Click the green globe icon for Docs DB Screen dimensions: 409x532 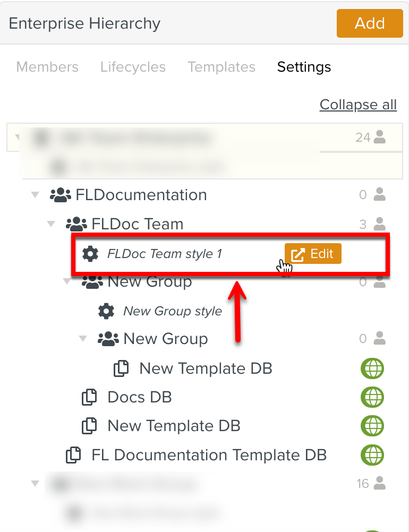coord(372,397)
